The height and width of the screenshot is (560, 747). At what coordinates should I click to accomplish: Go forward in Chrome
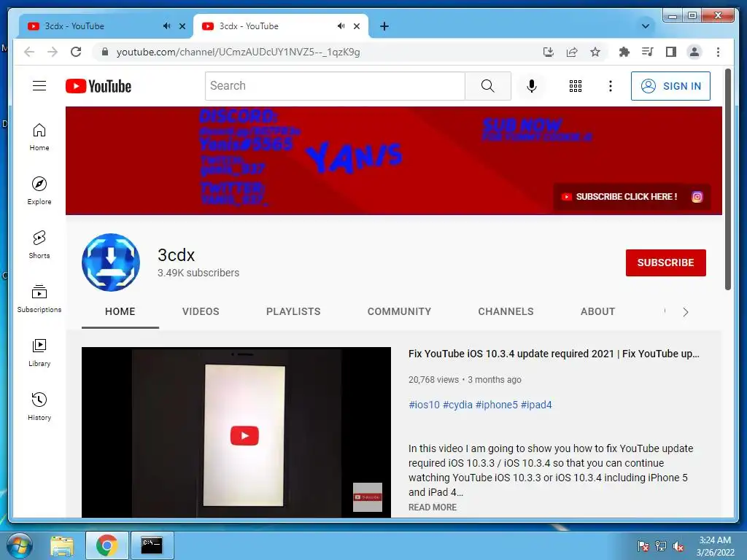53,52
